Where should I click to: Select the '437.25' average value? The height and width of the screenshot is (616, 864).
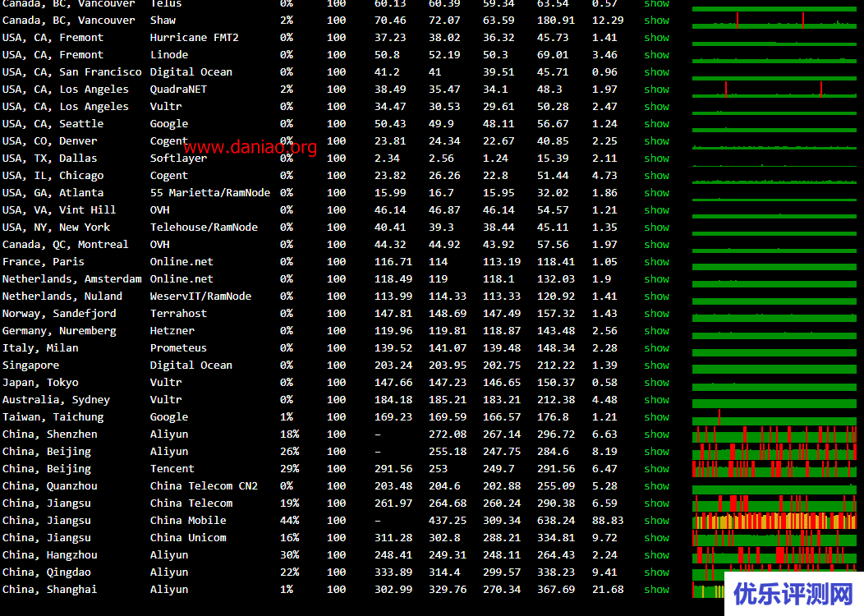tap(448, 521)
